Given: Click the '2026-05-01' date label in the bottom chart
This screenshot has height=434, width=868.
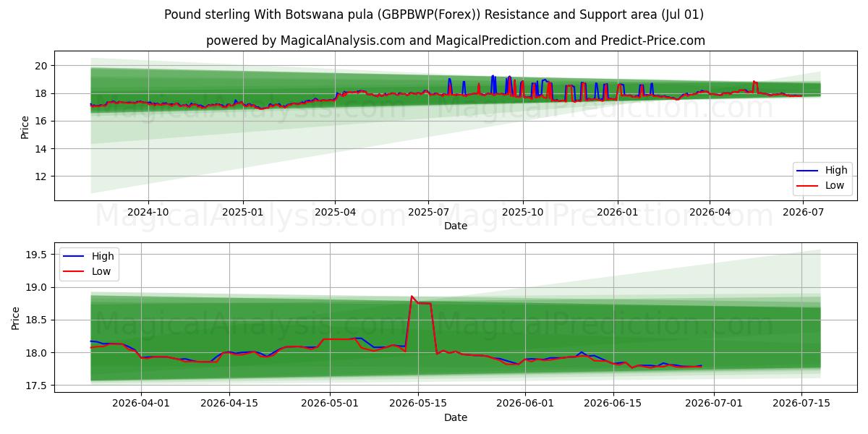Looking at the screenshot, I should (330, 403).
